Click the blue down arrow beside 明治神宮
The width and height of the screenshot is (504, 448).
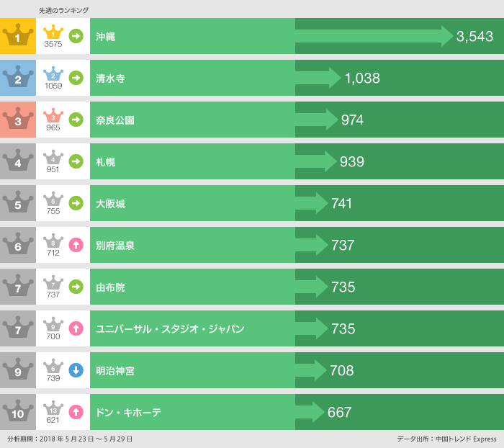pyautogui.click(x=76, y=370)
